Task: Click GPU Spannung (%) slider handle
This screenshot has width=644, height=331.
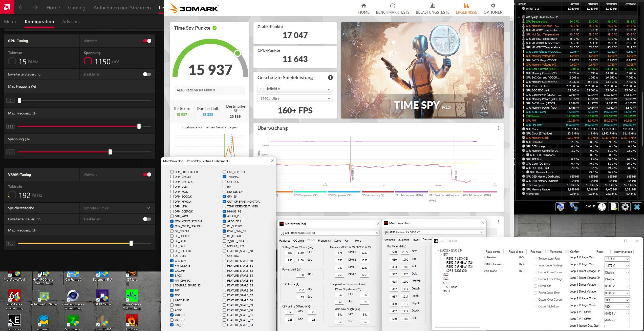Action: point(110,152)
